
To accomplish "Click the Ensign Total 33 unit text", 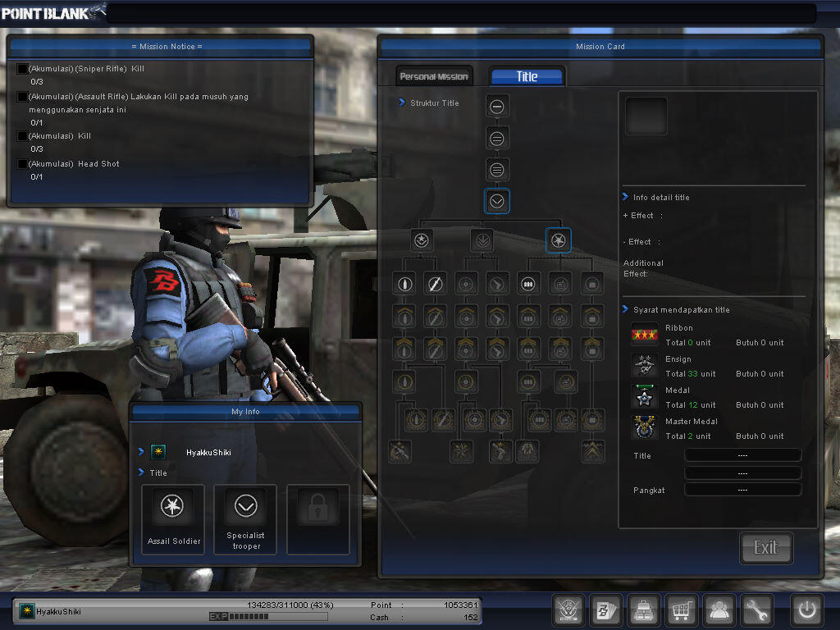I will coord(690,374).
